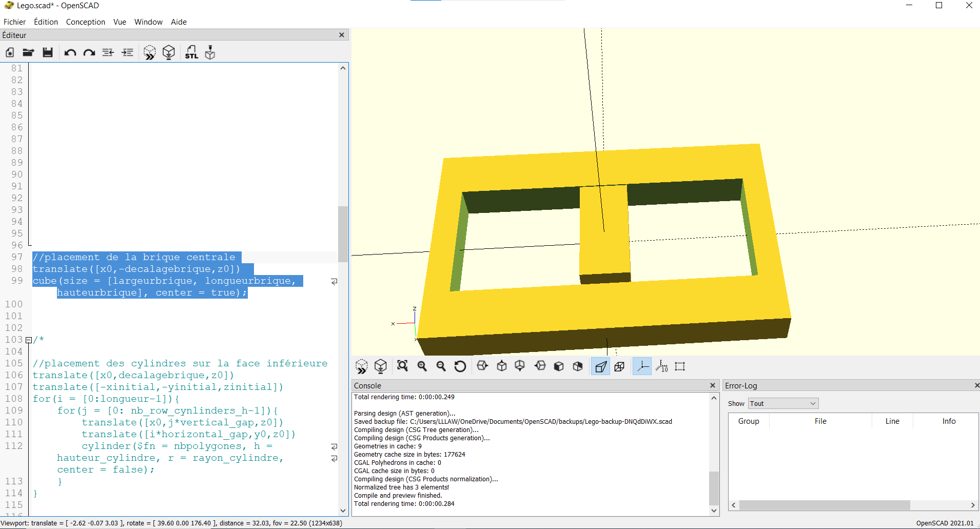Zoom in on the 3D view
This screenshot has width=980, height=529.
click(x=422, y=366)
